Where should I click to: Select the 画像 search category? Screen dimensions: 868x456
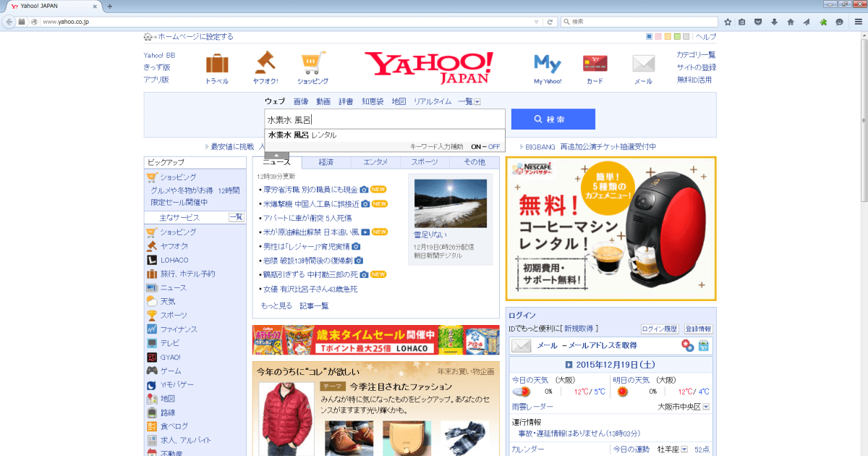point(301,102)
